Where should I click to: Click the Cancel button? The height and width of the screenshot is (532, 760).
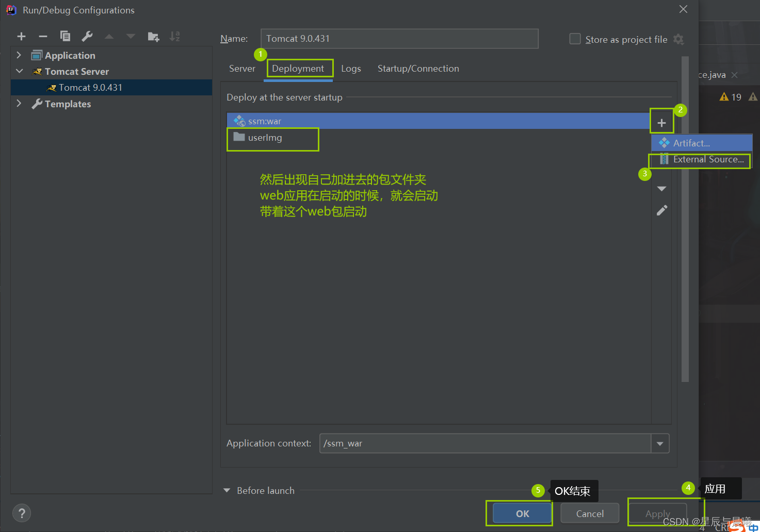[x=590, y=513]
